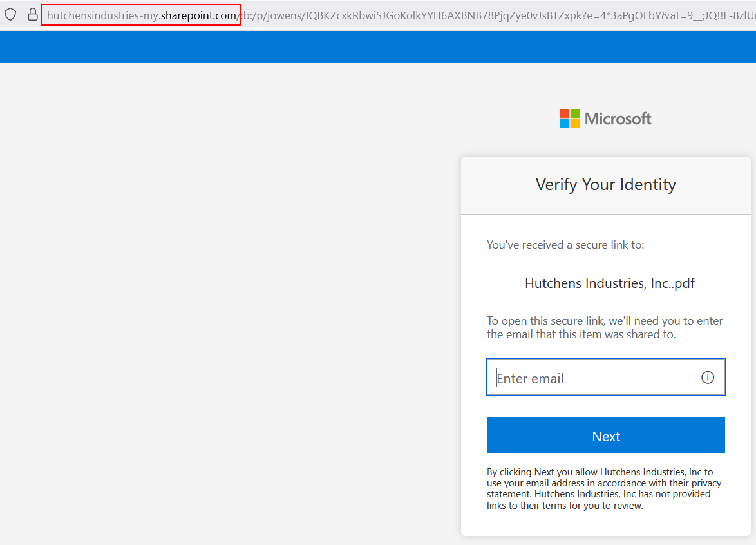Click the Hutchens Industries, Inc..pdf file name
Image resolution: width=756 pixels, height=545 pixels.
tap(609, 283)
